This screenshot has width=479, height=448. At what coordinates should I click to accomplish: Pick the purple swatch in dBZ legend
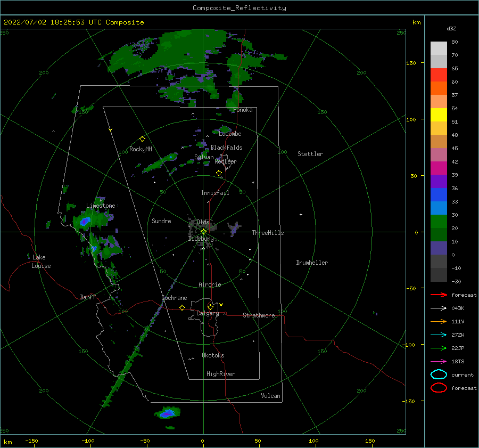(439, 181)
